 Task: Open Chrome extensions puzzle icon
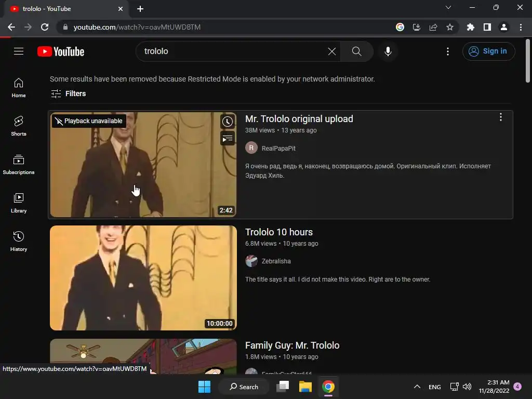pyautogui.click(x=471, y=27)
